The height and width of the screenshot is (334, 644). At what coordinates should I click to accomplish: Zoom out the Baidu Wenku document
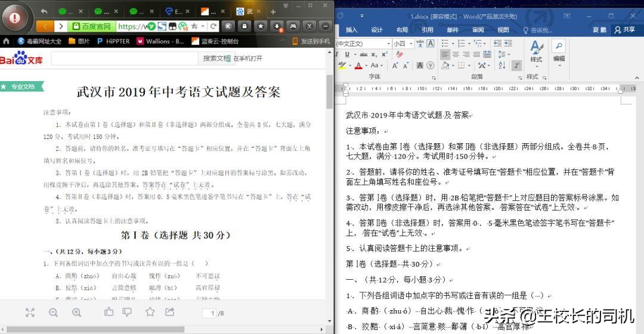(53, 313)
